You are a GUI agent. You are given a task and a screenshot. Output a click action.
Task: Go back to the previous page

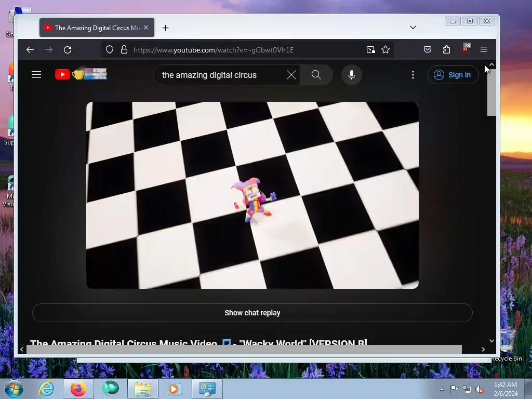[30, 50]
